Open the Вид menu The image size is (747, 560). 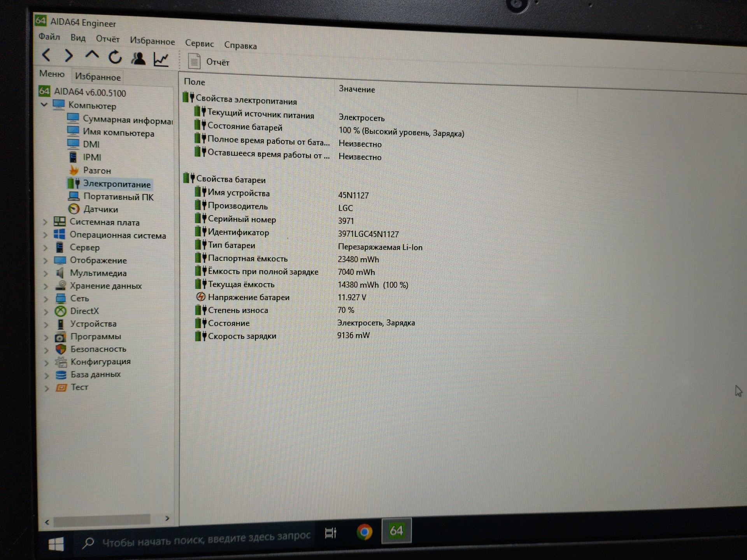pos(78,38)
